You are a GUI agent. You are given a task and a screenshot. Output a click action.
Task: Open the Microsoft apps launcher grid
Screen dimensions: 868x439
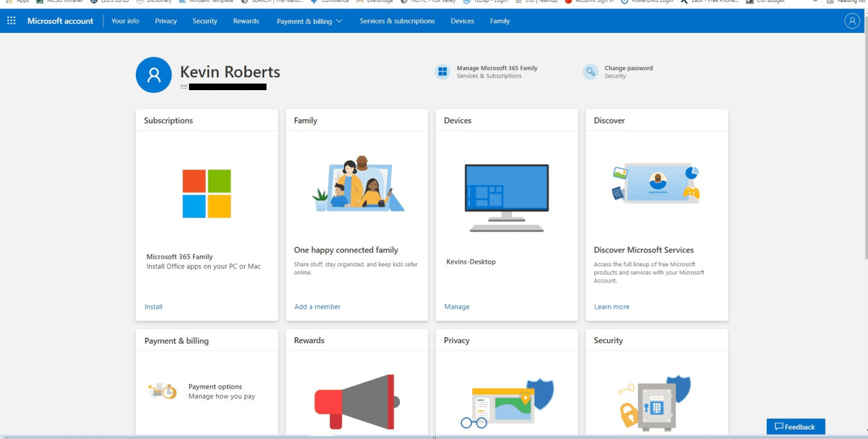(x=11, y=21)
